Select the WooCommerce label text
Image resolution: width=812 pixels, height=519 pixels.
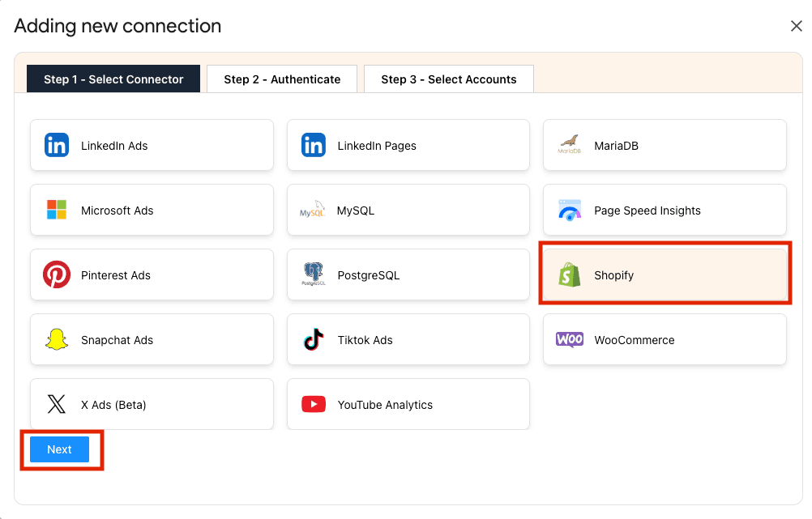tap(634, 340)
